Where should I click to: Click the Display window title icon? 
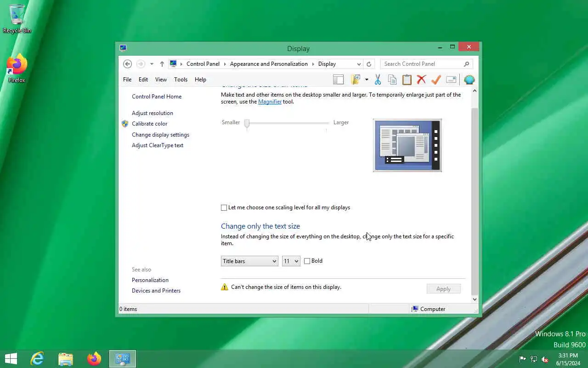point(123,48)
